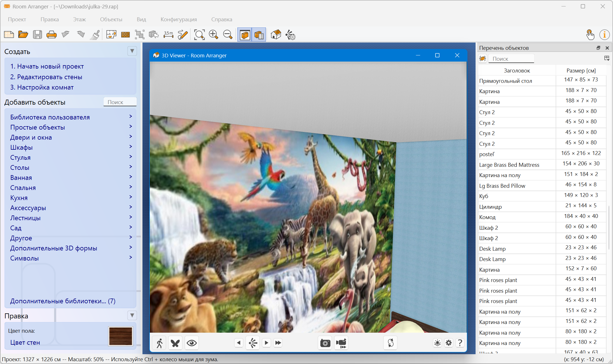Click Редактировать стены link
The width and height of the screenshot is (613, 364).
pos(46,77)
